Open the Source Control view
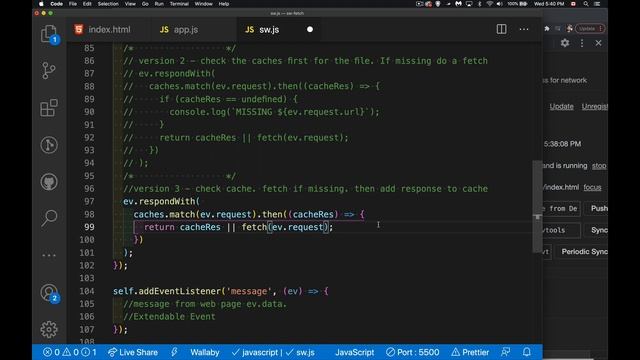 point(49,71)
